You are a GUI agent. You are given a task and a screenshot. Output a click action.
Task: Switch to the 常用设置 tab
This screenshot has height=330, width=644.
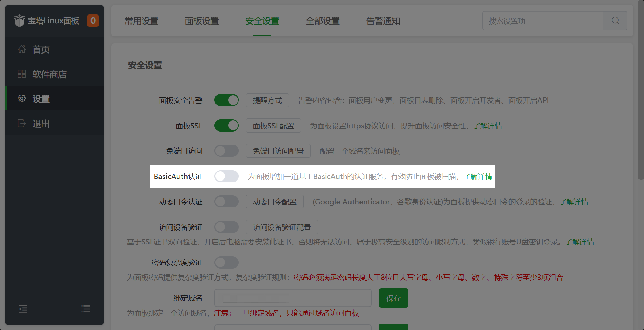(141, 21)
